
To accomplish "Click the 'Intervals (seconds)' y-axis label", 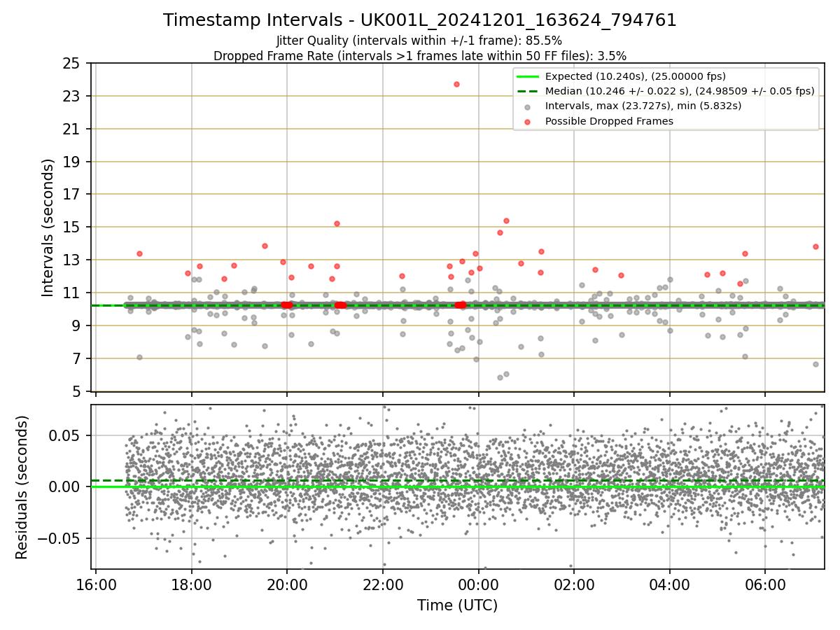I will click(x=48, y=227).
